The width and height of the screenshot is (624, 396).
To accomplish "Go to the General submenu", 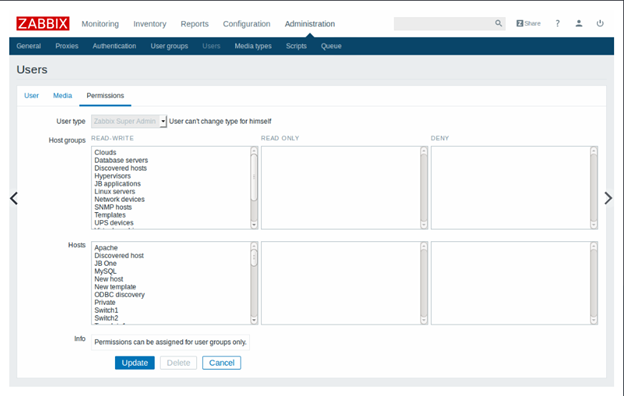I will pos(29,46).
